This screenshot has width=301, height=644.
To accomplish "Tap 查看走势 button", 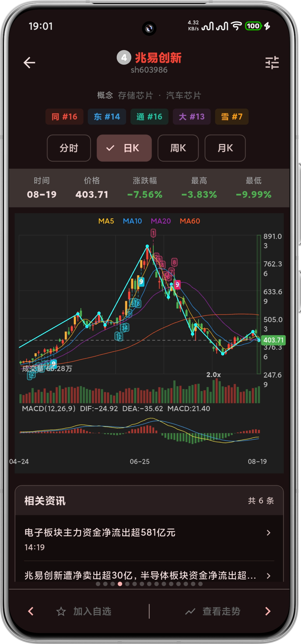I will pos(213,611).
